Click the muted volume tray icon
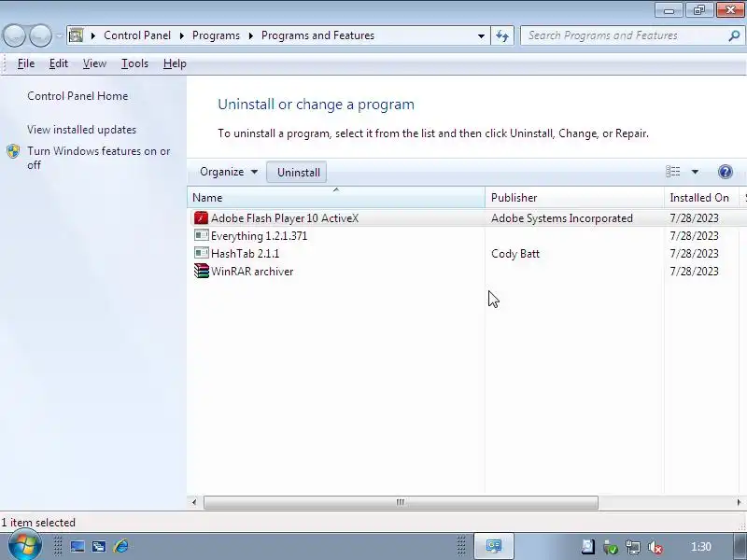 655,548
